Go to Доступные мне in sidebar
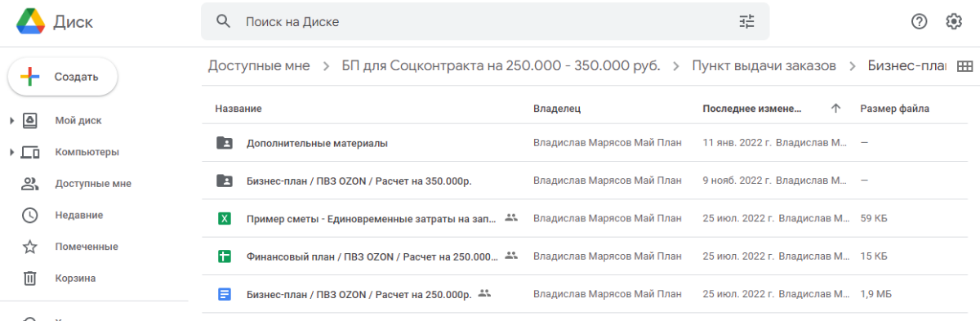 point(93,184)
